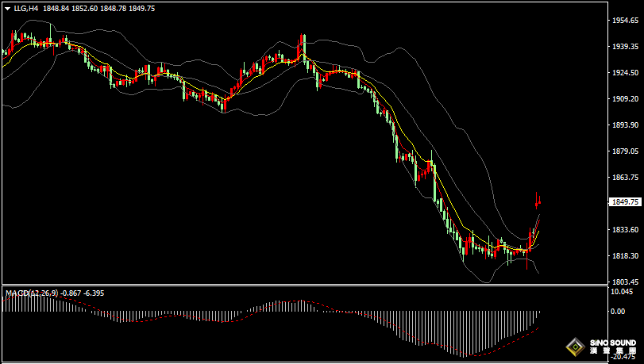Click the MACD(12,26,9) indicator label
The width and height of the screenshot is (644, 364).
[30, 293]
